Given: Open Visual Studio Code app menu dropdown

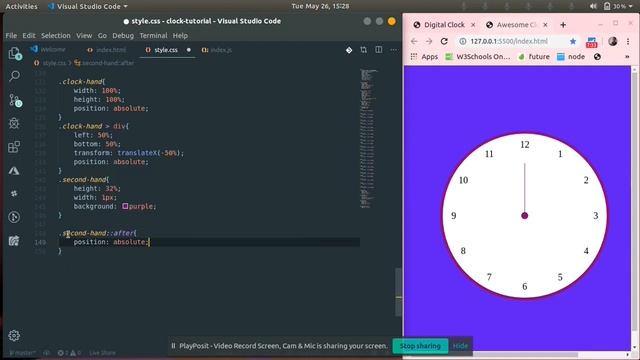Looking at the screenshot, I should pos(88,6).
